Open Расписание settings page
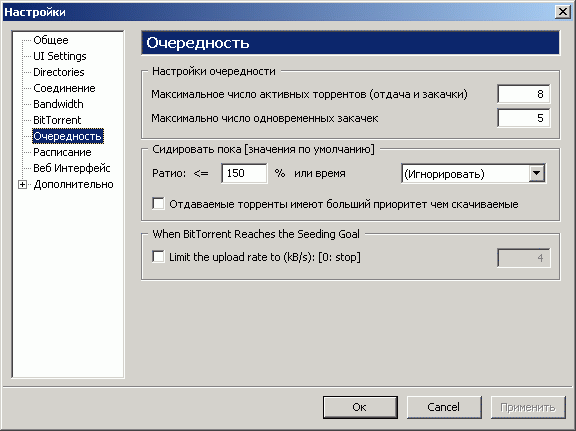 pyautogui.click(x=62, y=152)
